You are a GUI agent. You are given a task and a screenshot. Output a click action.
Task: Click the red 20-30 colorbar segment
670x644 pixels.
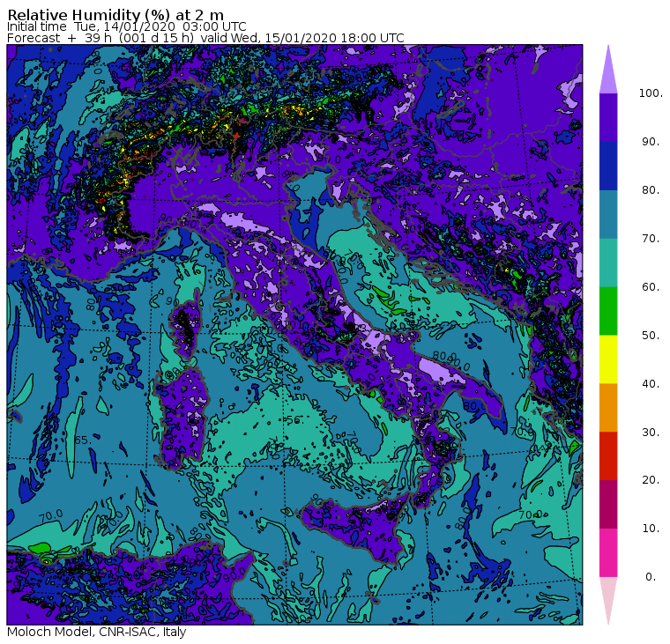pyautogui.click(x=608, y=456)
